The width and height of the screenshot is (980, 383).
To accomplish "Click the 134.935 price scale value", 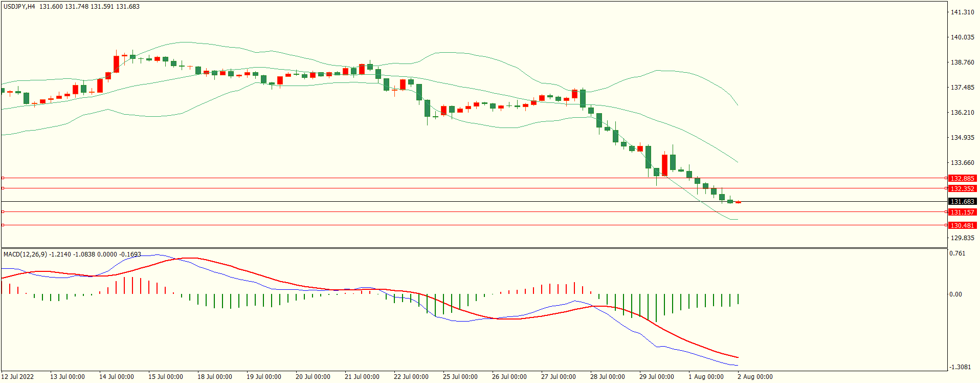I will tap(962, 138).
